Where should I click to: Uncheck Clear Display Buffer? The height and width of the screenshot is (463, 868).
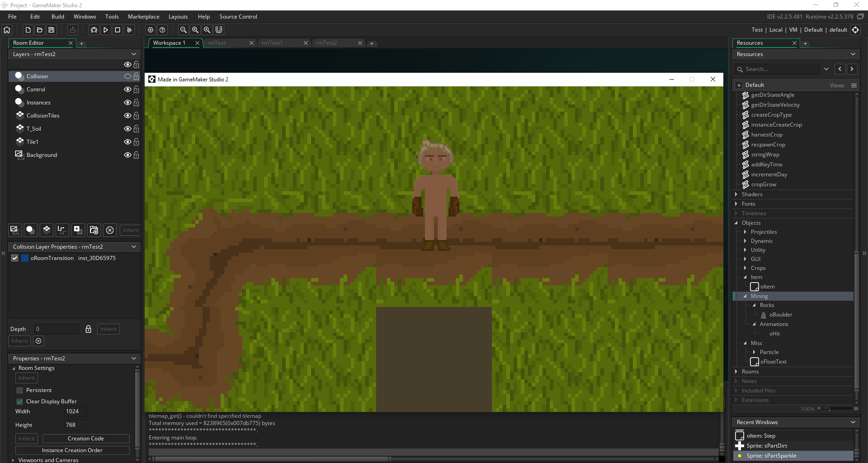(x=19, y=402)
